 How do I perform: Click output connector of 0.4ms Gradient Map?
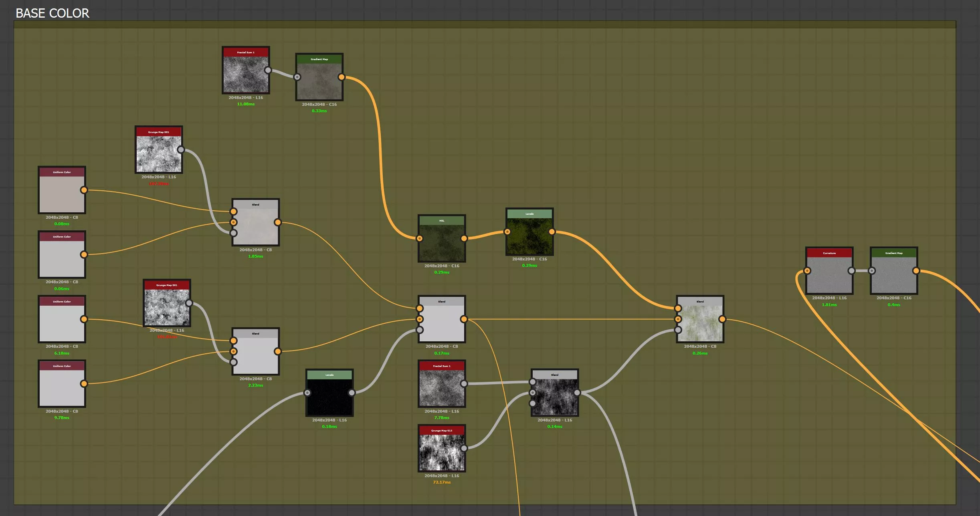(916, 271)
